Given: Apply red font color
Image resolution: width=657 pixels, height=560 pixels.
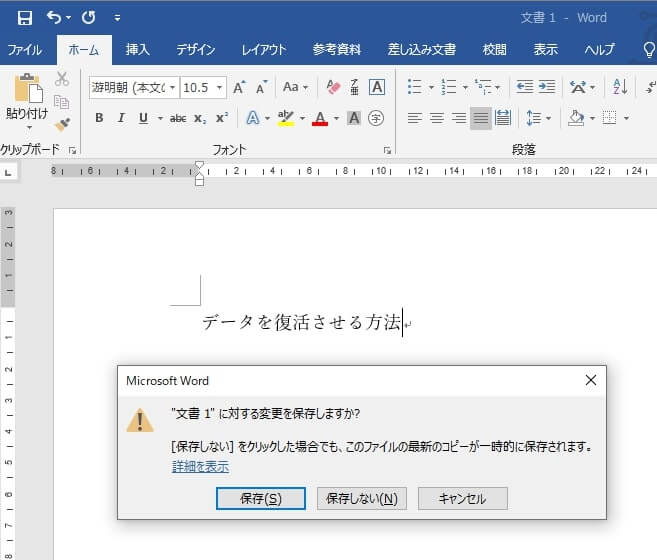Looking at the screenshot, I should coord(320,118).
